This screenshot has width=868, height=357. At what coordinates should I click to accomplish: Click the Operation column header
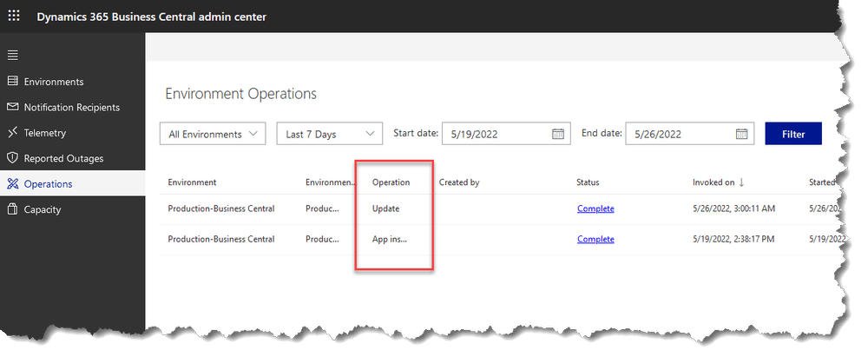point(391,182)
